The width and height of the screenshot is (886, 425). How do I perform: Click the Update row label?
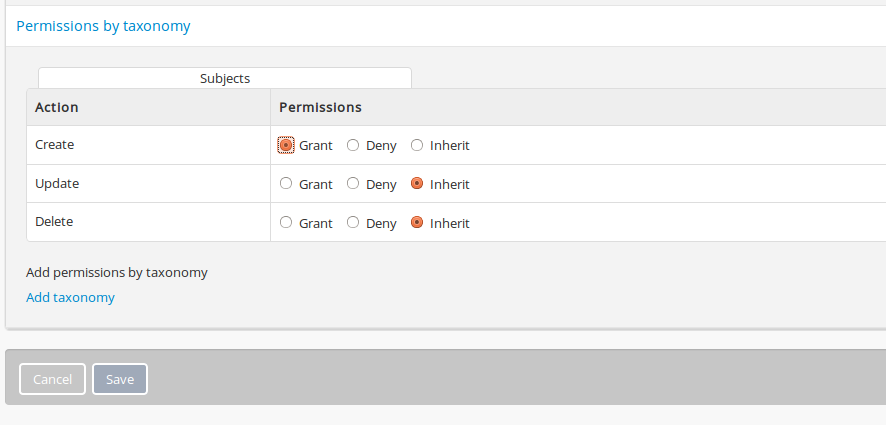[x=57, y=184]
